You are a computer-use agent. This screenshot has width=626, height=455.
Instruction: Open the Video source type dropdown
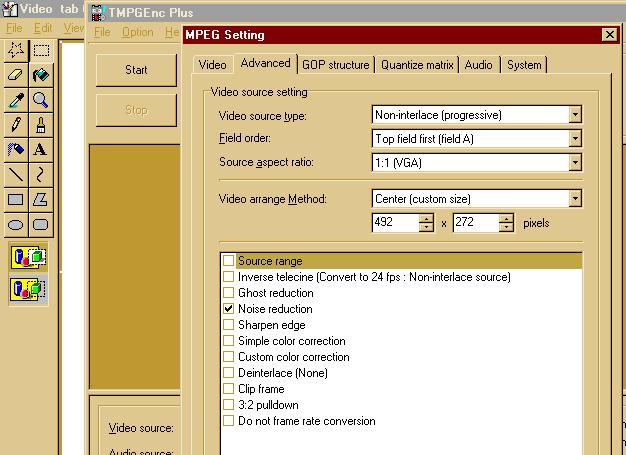(575, 115)
